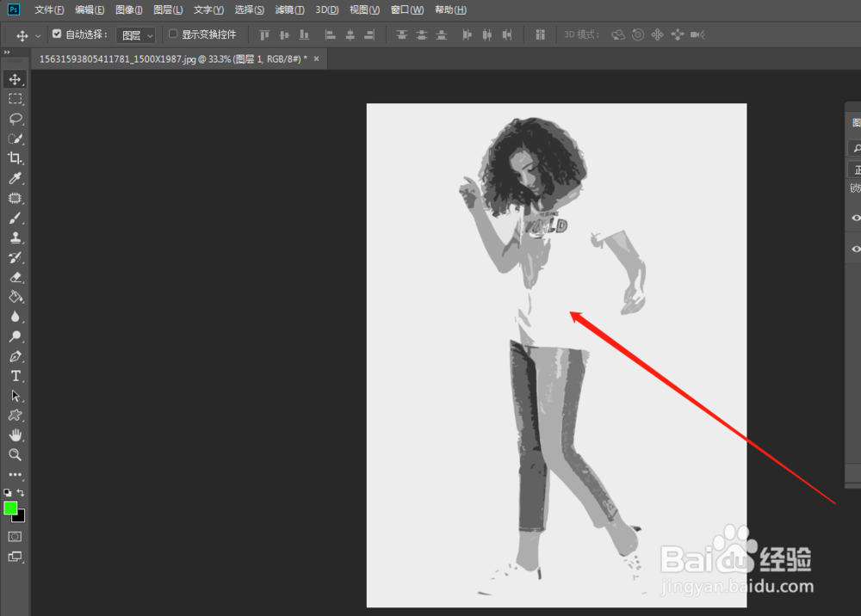Click the Auto-Align Layers icon
Screen dimensions: 861x616
(541, 35)
